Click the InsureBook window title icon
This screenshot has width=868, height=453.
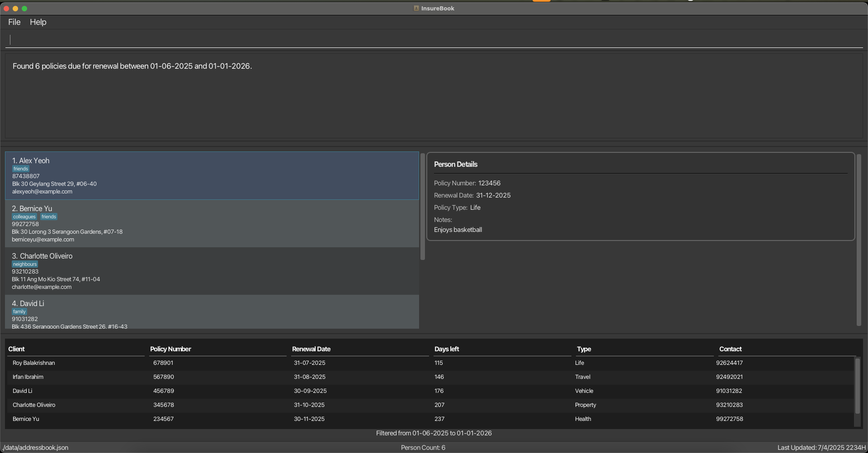point(416,8)
